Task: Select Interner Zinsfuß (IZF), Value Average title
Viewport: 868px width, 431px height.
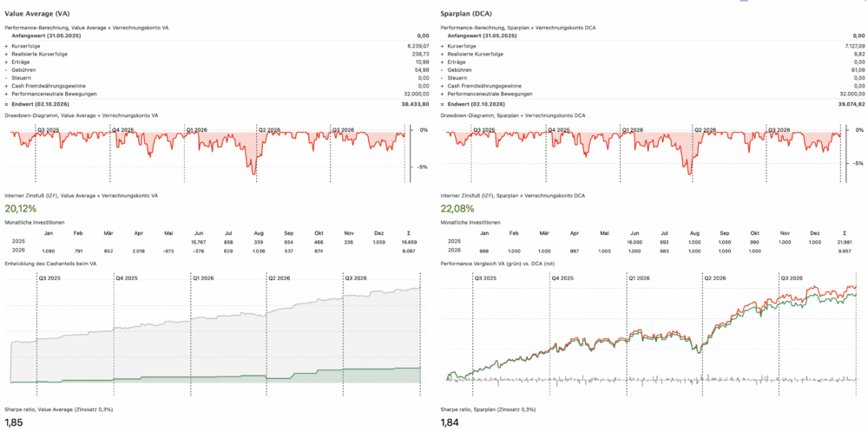Action: 82,196
